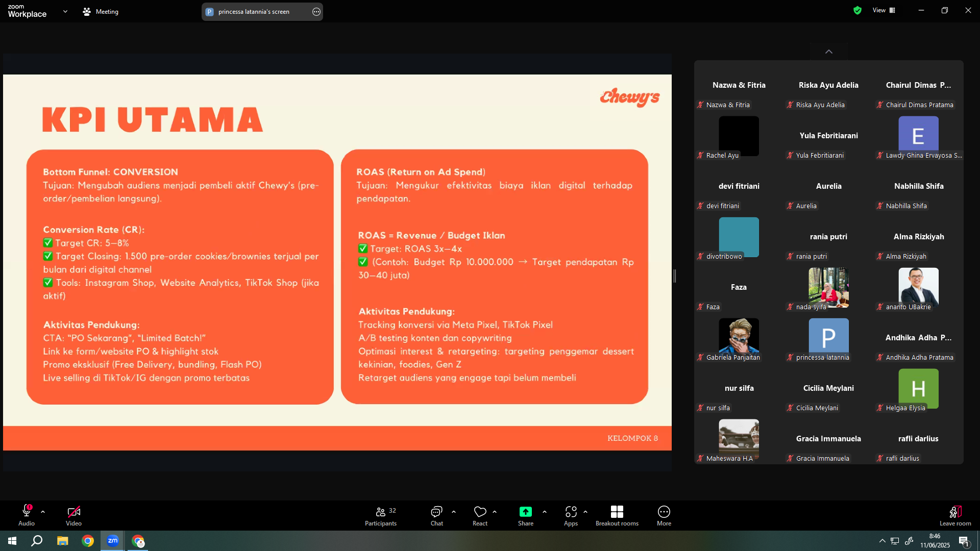Click the muted mic icon beside Faza

click(700, 307)
